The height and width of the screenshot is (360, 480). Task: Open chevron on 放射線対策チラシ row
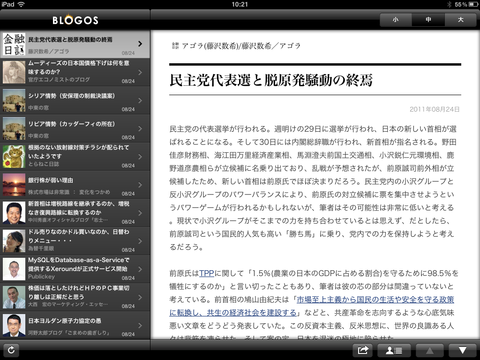(140, 156)
